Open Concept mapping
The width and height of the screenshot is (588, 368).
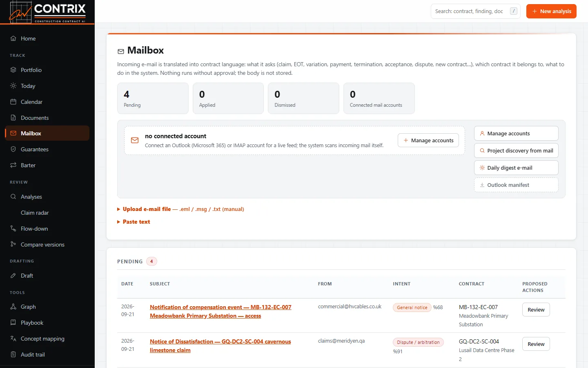point(47,339)
